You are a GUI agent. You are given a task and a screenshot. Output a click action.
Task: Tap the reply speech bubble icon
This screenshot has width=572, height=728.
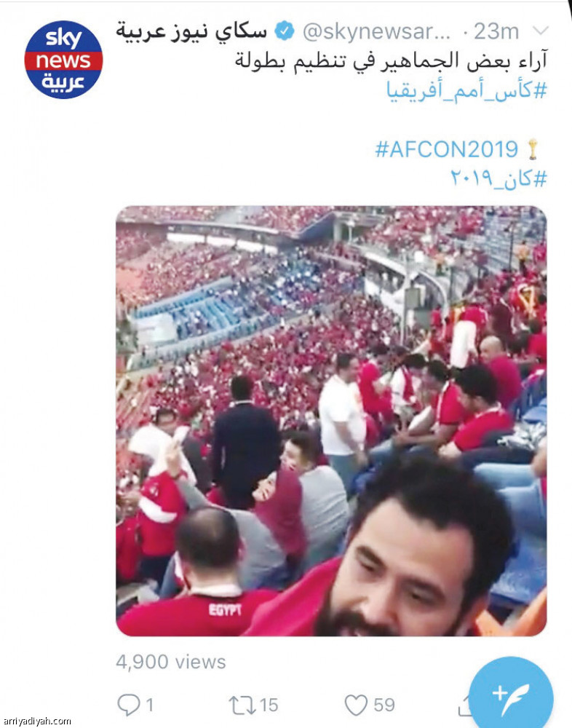tap(128, 704)
